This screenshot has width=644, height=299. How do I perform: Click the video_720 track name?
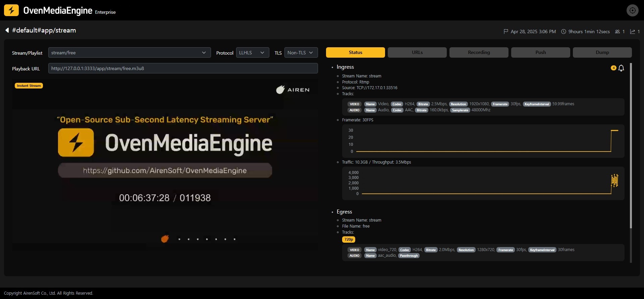click(x=387, y=250)
